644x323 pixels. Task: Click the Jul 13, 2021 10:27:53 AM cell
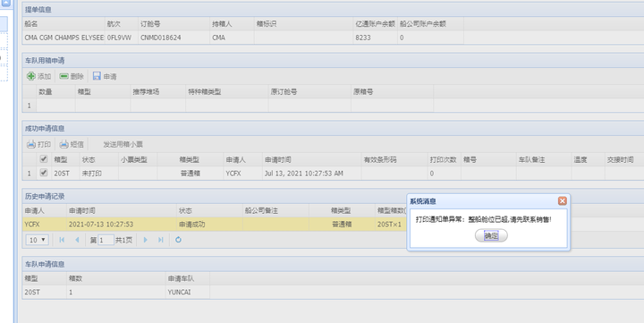(312, 174)
